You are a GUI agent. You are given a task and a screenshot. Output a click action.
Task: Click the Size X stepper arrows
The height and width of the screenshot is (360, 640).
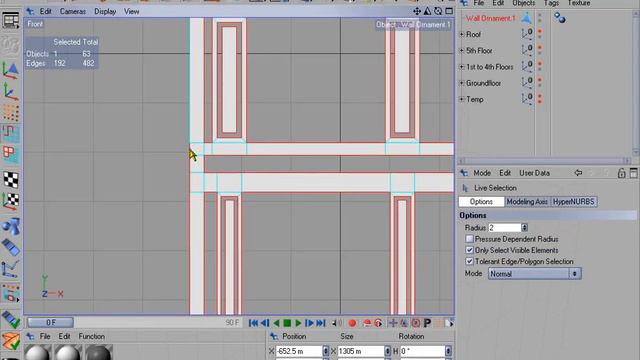coord(387,351)
